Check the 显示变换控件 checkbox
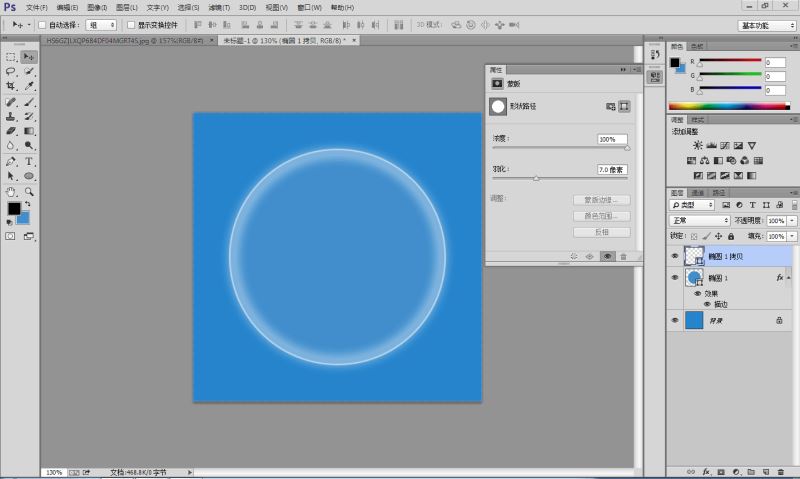Viewport: 800px width, 479px height. 130,24
